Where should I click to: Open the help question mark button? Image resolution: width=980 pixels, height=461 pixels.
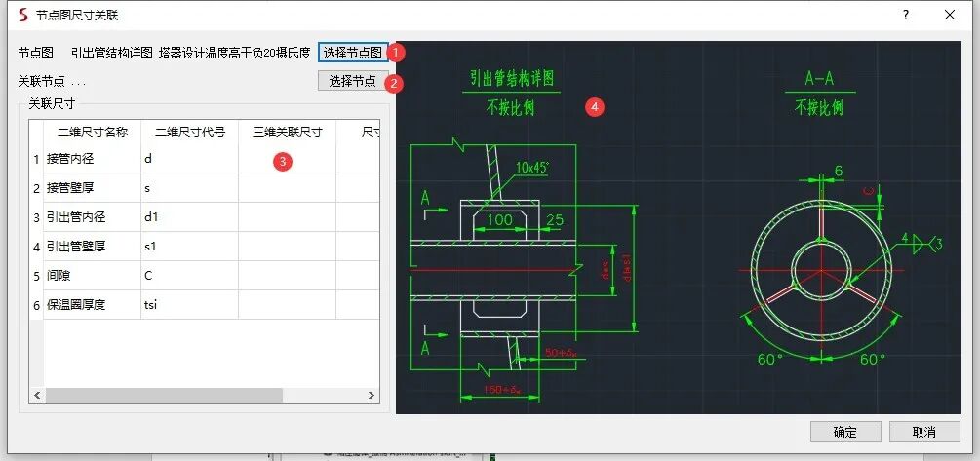[906, 15]
